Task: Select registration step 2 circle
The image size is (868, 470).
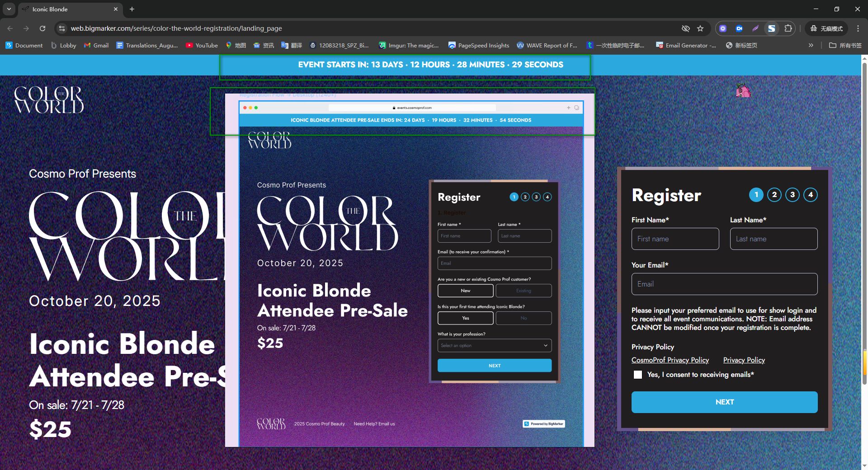Action: [x=774, y=195]
